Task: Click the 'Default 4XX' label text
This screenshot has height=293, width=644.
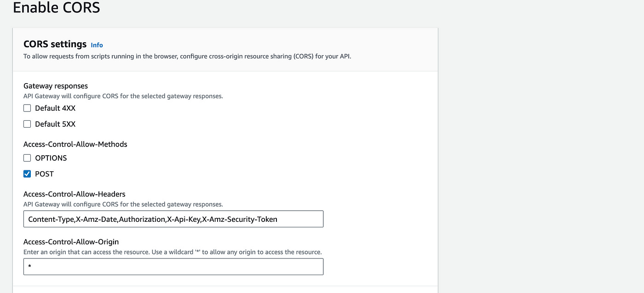Action: (x=55, y=108)
